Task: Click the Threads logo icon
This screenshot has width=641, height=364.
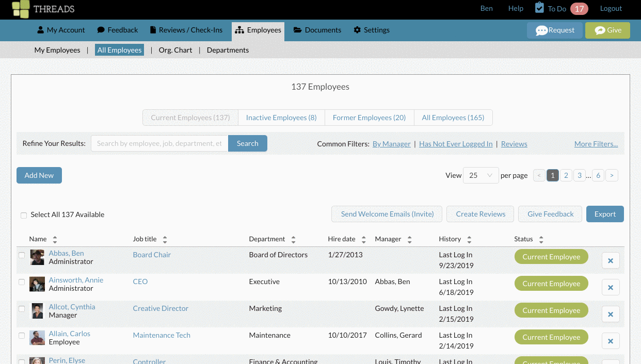Action: click(21, 9)
